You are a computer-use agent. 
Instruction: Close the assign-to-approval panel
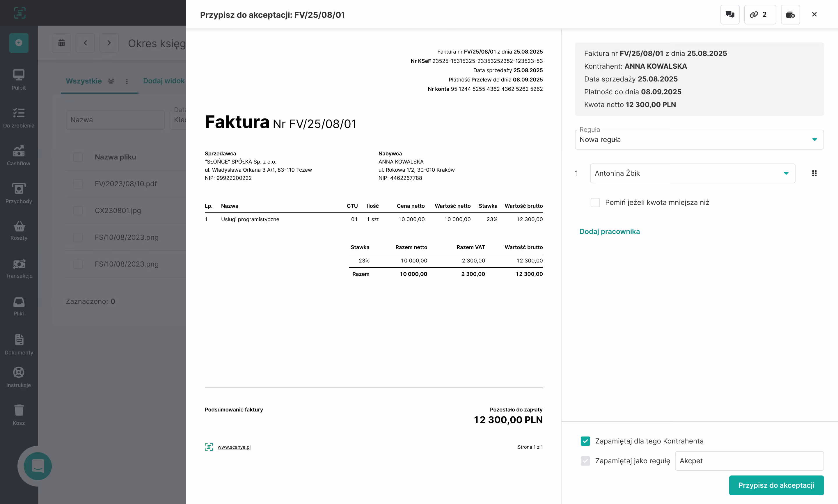pyautogui.click(x=814, y=14)
